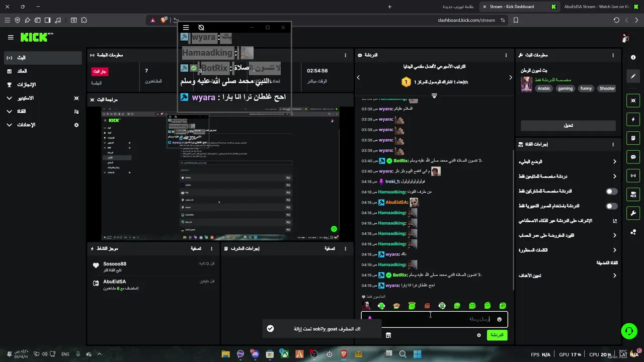Select البث (Stream) in the sidebar

43,58
